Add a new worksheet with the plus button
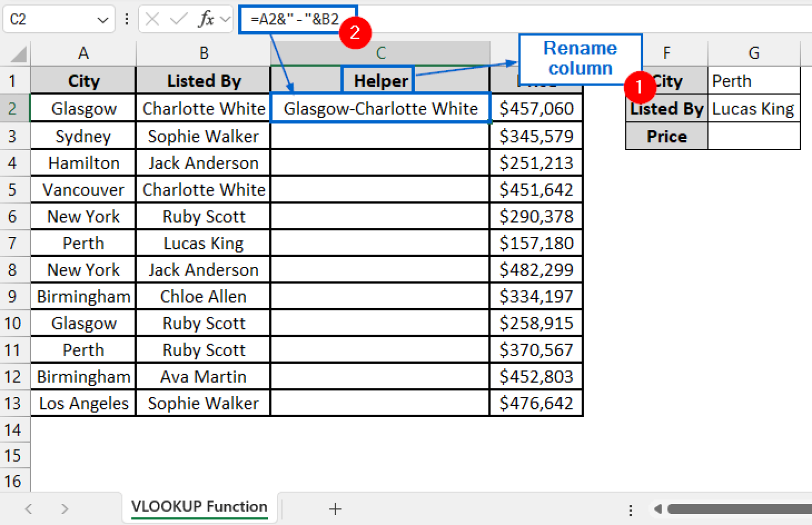 point(335,509)
